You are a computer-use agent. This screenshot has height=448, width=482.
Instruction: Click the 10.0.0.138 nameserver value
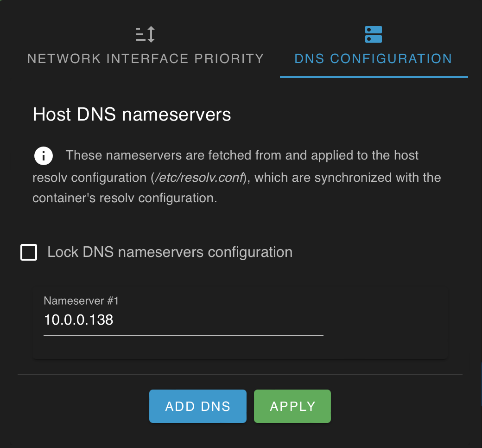(x=77, y=320)
